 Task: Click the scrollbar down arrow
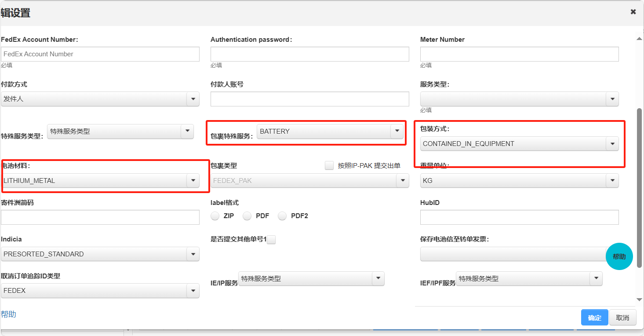click(x=640, y=299)
